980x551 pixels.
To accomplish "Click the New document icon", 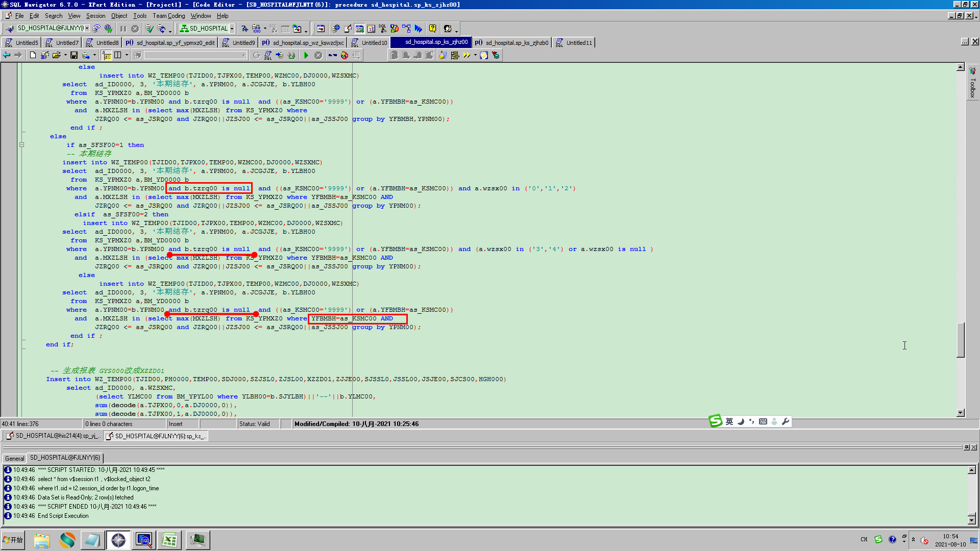I will point(33,55).
